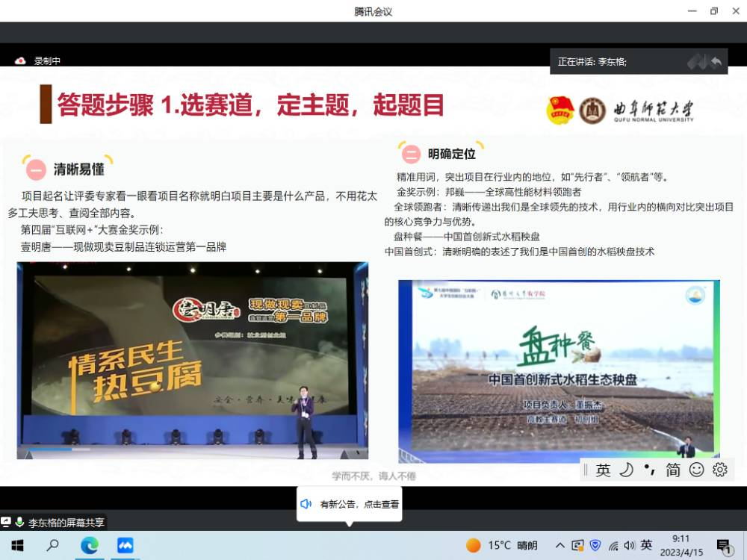The height and width of the screenshot is (560, 747).
Task: Toggle IME English/Chinese mode on floating bar
Action: pos(604,470)
